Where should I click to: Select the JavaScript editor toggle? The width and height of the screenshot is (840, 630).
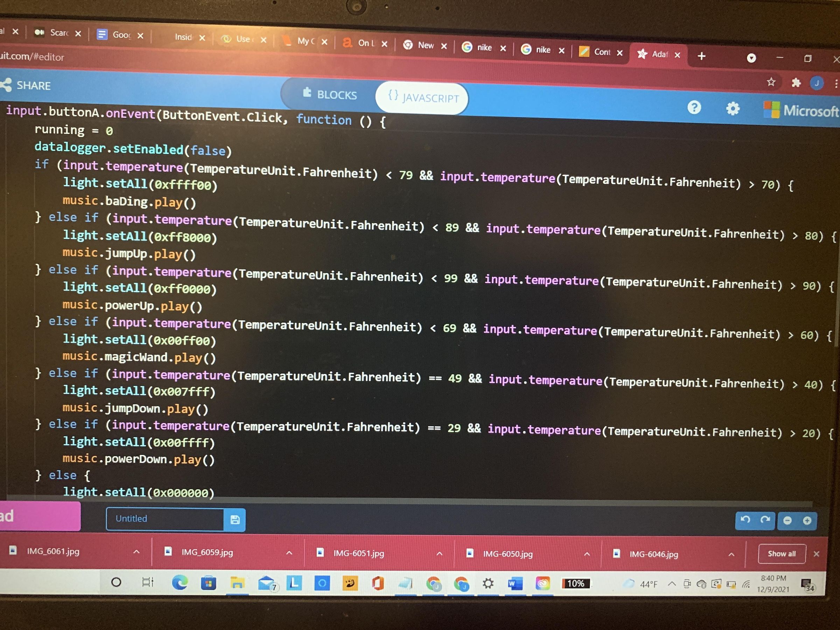(423, 98)
